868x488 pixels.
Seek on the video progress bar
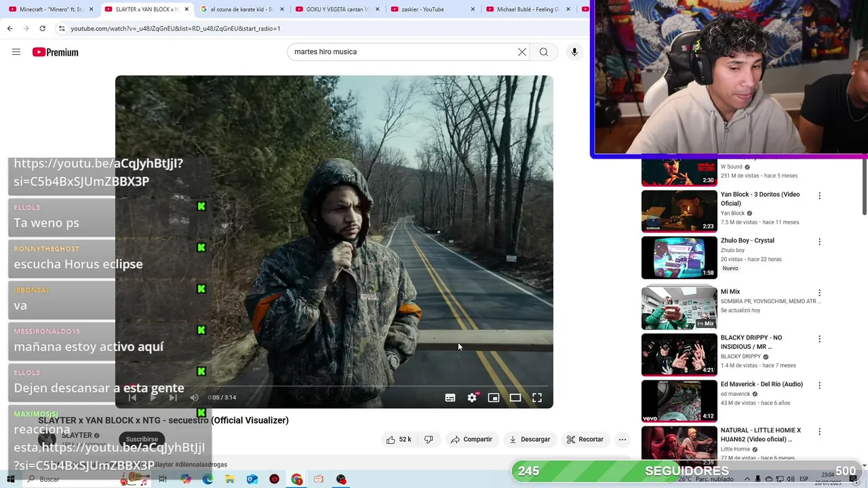coord(334,386)
